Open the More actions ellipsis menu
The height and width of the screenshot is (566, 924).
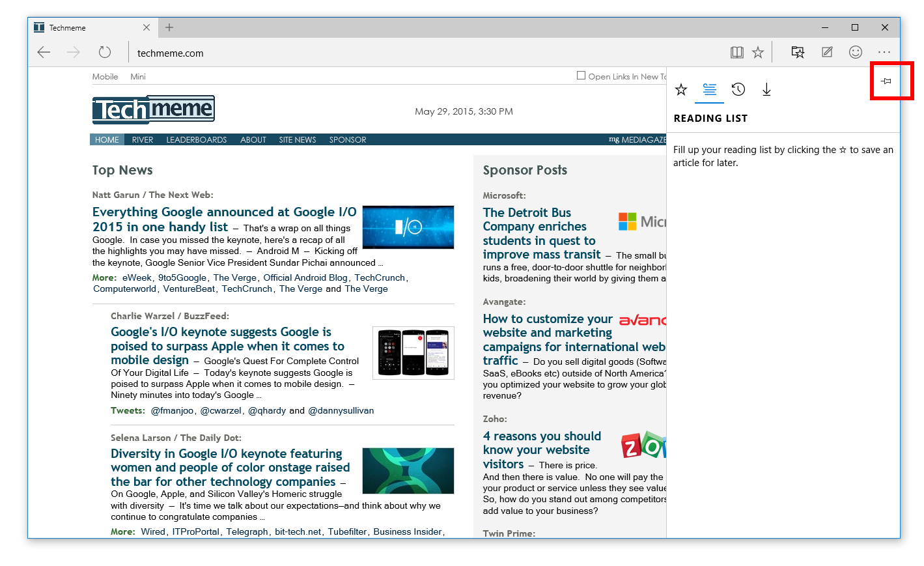884,52
